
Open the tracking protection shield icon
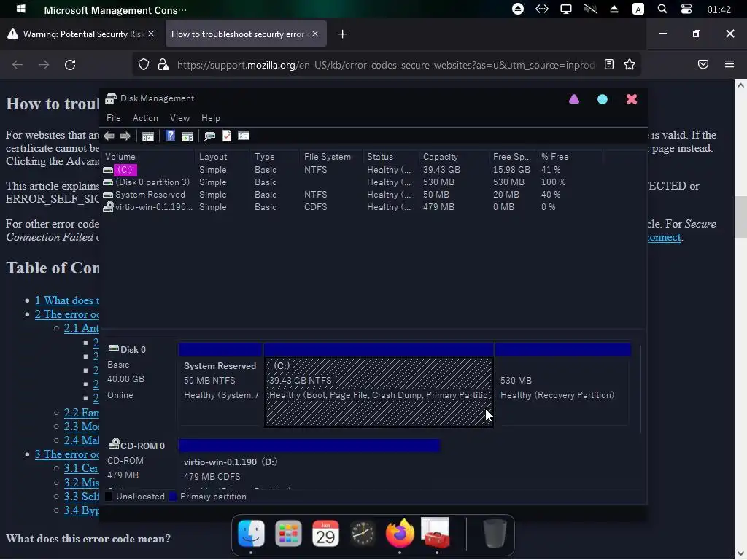point(144,65)
